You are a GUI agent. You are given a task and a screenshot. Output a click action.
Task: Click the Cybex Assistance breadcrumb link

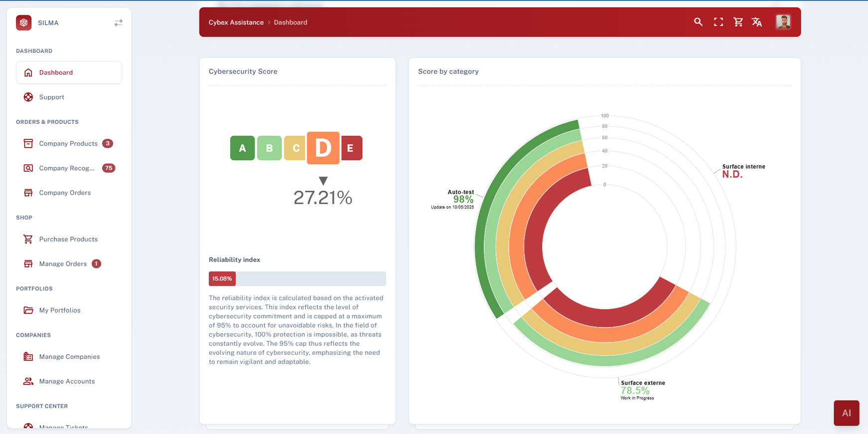point(236,22)
